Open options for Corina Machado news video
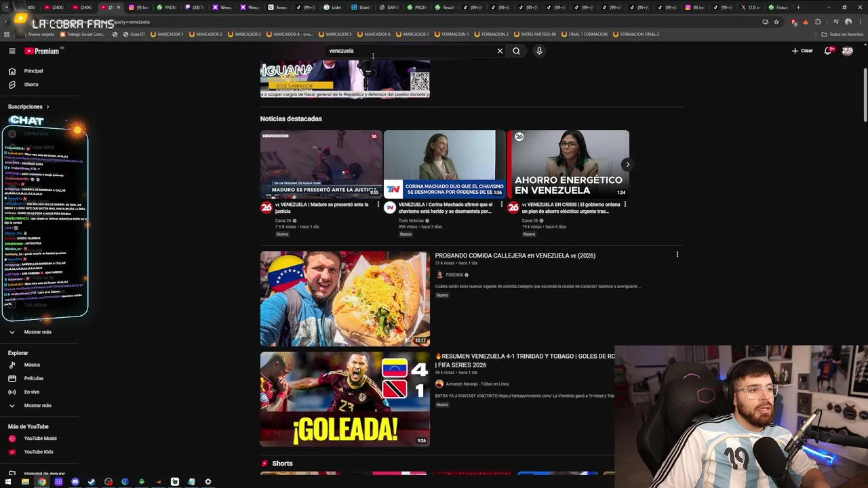The width and height of the screenshot is (868, 488). tap(501, 205)
